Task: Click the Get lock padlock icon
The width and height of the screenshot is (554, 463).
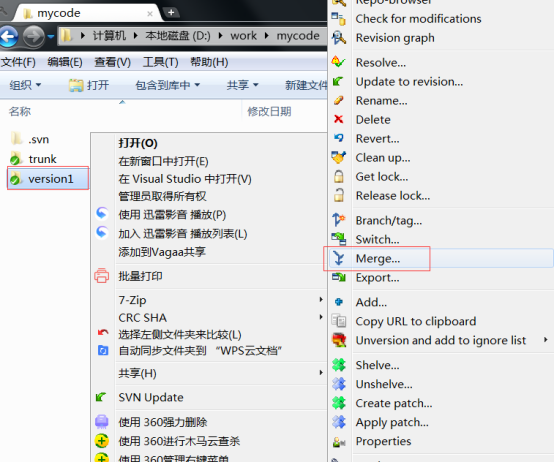Action: point(339,176)
